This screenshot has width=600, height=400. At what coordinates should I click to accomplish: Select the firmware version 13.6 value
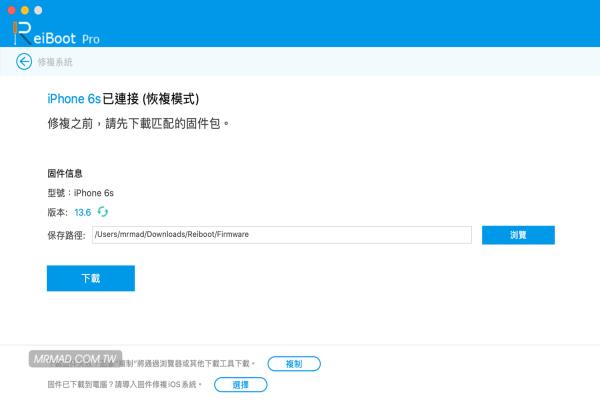coord(83,212)
